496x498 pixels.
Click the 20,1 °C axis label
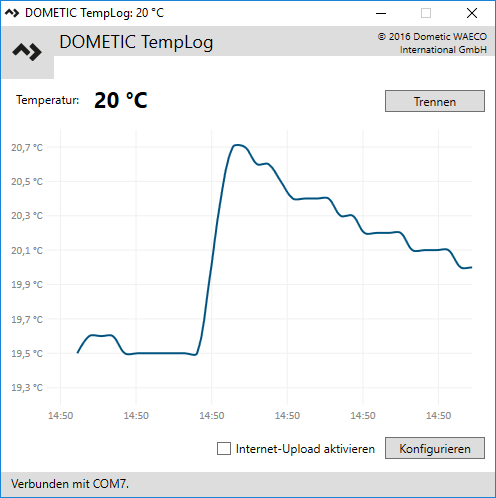click(27, 250)
